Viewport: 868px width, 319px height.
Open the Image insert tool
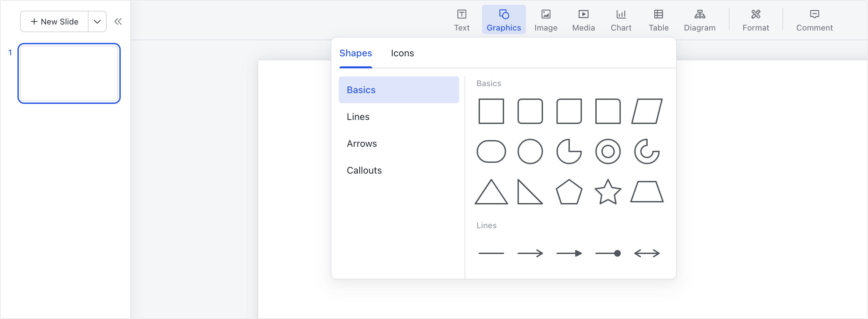click(546, 20)
